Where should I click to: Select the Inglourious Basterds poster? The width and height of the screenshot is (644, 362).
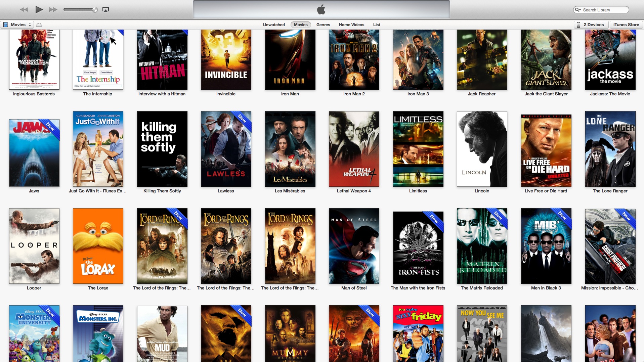tap(34, 59)
